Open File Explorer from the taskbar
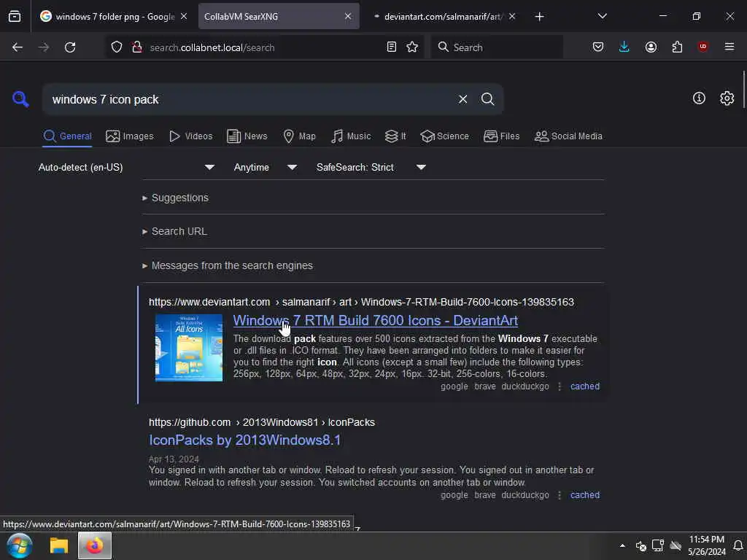Screen dimensions: 747x560 59,545
